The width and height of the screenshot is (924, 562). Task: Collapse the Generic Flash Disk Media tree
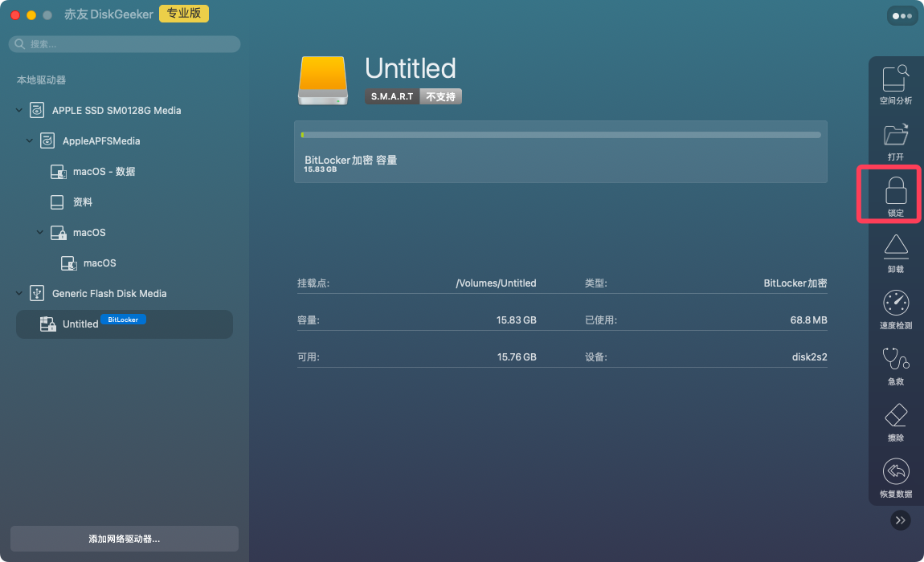point(18,293)
